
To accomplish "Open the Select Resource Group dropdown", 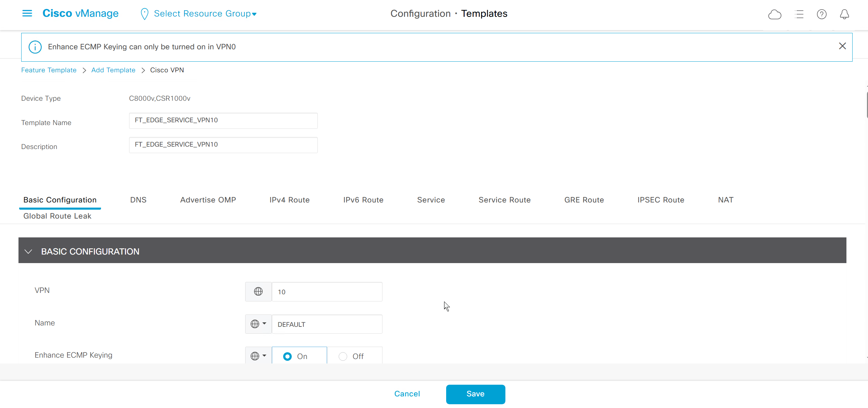I will (205, 14).
